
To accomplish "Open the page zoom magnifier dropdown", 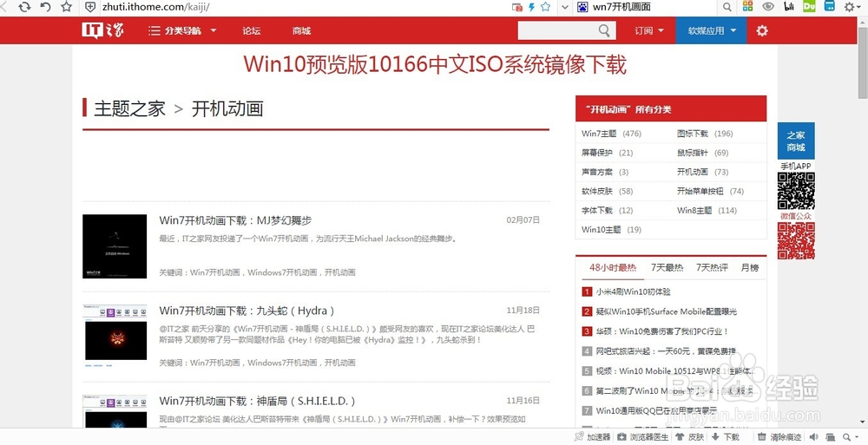I will (852, 437).
